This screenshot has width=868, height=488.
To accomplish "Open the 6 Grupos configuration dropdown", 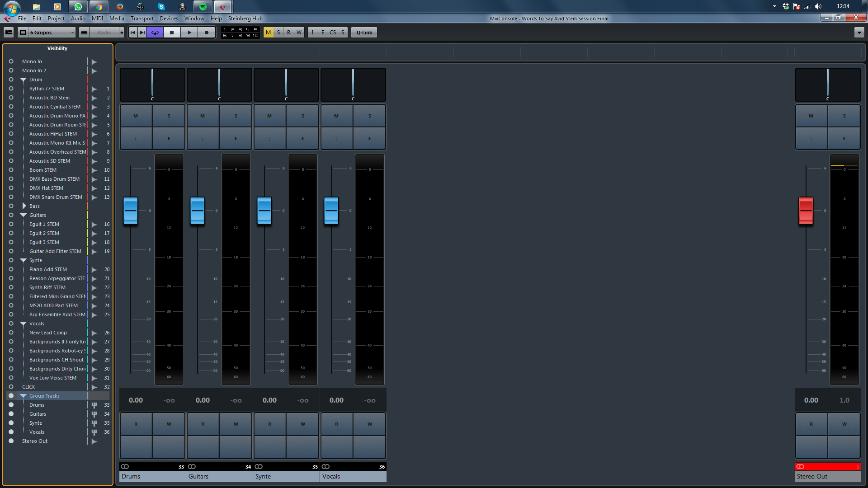I will click(51, 33).
